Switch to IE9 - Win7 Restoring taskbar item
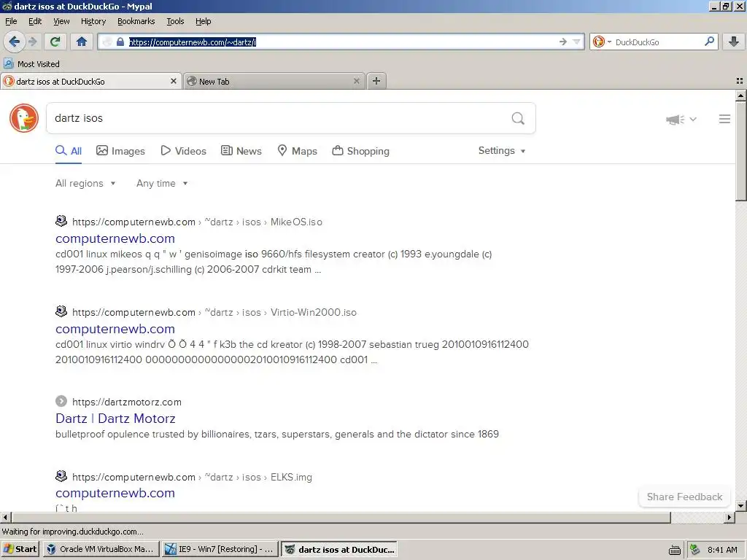 click(x=220, y=549)
